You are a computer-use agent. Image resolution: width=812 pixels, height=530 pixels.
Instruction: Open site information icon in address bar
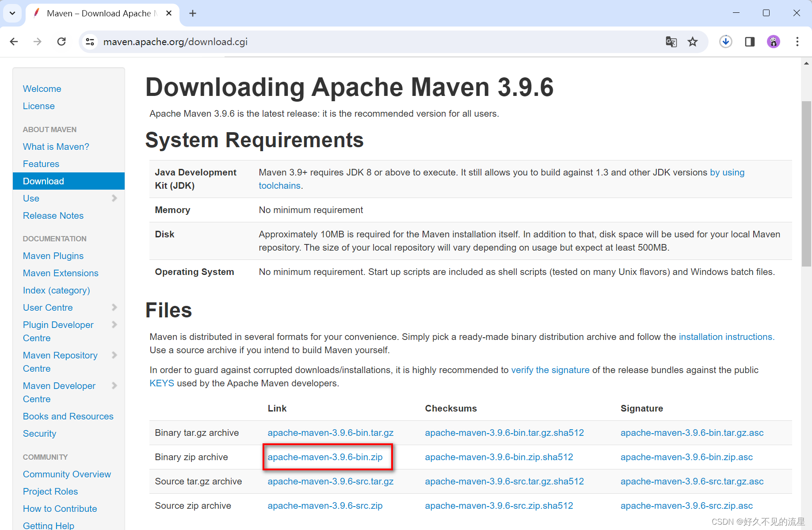pyautogui.click(x=90, y=42)
